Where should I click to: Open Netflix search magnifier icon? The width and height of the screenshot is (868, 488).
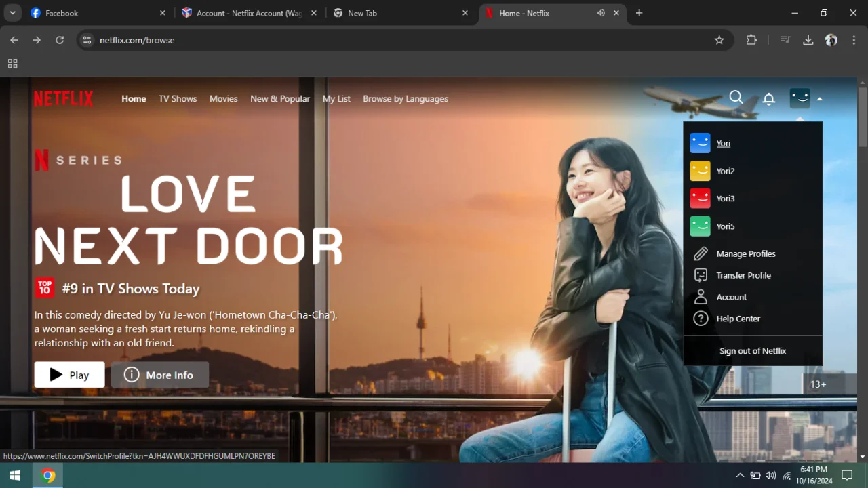click(x=736, y=98)
